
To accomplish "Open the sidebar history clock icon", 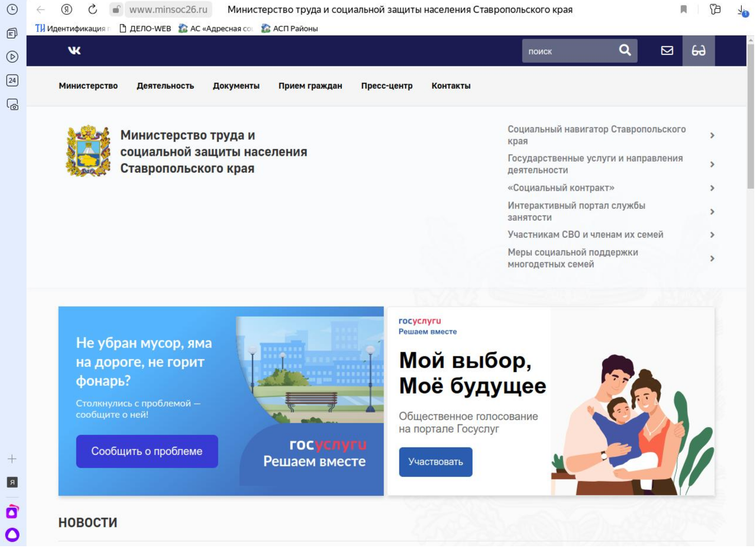I will pos(11,9).
